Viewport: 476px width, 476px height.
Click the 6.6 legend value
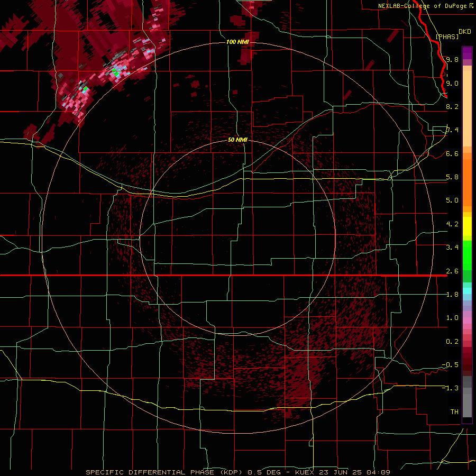452,153
